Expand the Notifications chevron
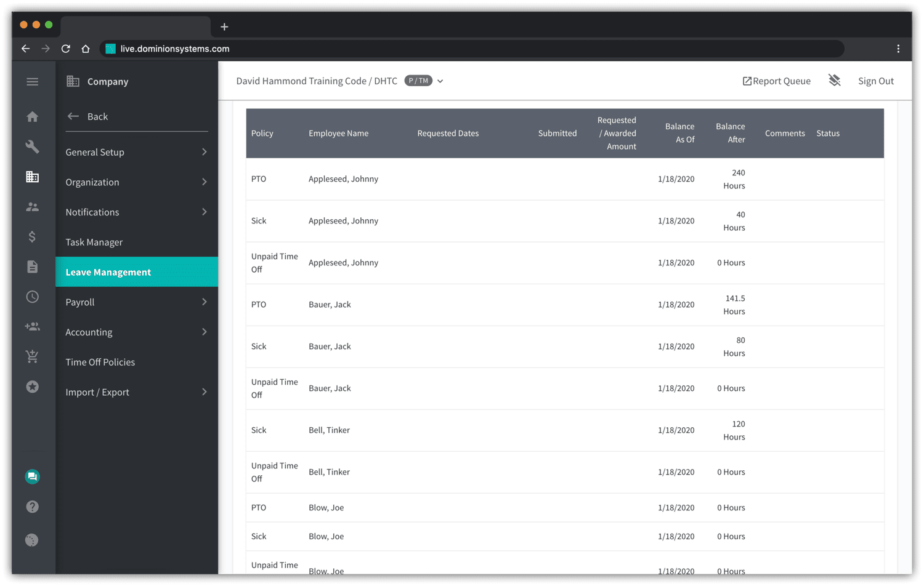This screenshot has width=924, height=586. [x=205, y=212]
